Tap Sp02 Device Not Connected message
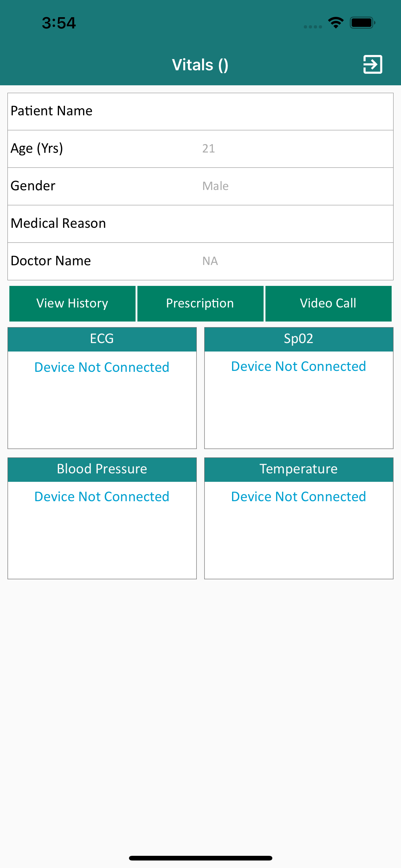This screenshot has height=868, width=401. point(298,367)
